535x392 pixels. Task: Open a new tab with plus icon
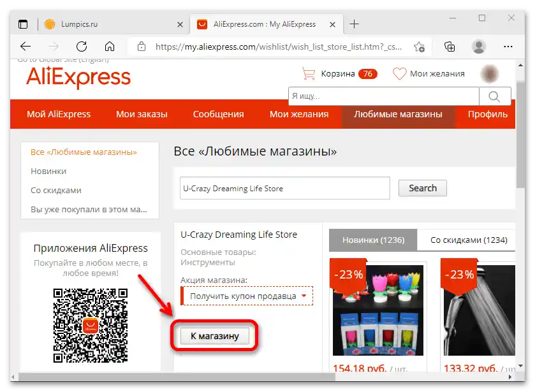[x=354, y=24]
